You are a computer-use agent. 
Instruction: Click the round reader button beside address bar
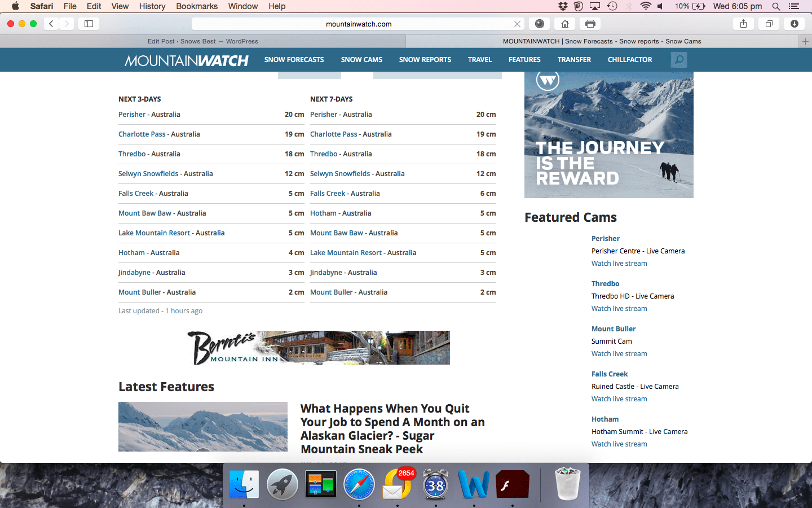click(540, 24)
